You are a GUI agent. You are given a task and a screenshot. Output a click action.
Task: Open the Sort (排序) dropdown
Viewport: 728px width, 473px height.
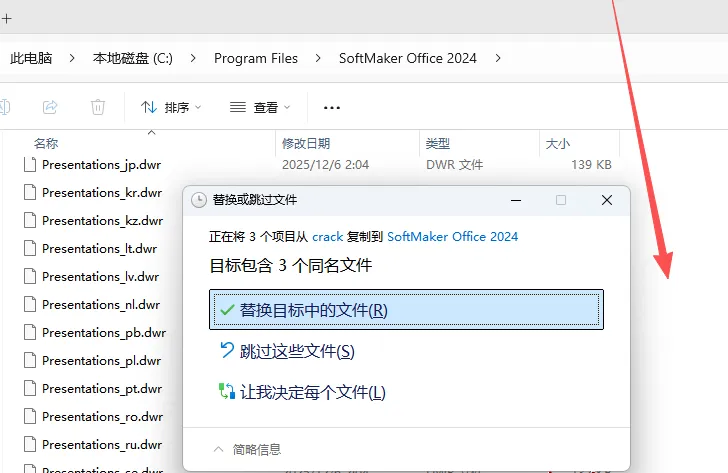point(170,108)
